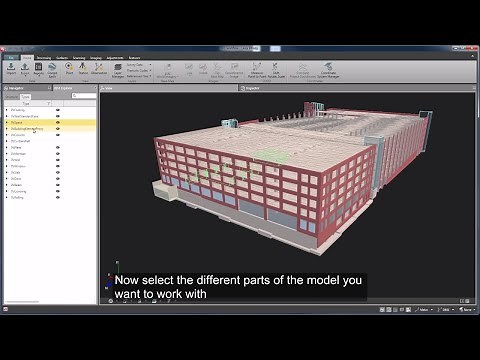Screen dimensions: 480x360
Task: Toggle visibility of IfcCovering
Action: (x=58, y=191)
